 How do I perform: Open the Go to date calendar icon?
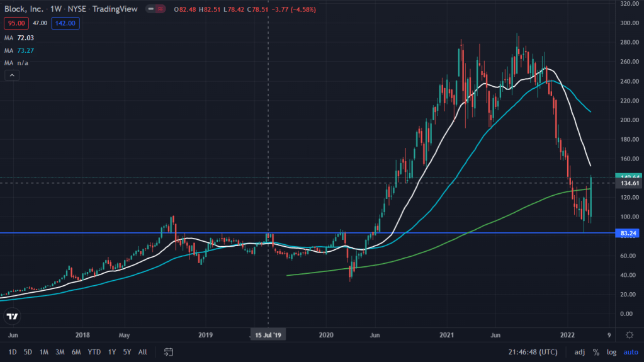[169, 351]
